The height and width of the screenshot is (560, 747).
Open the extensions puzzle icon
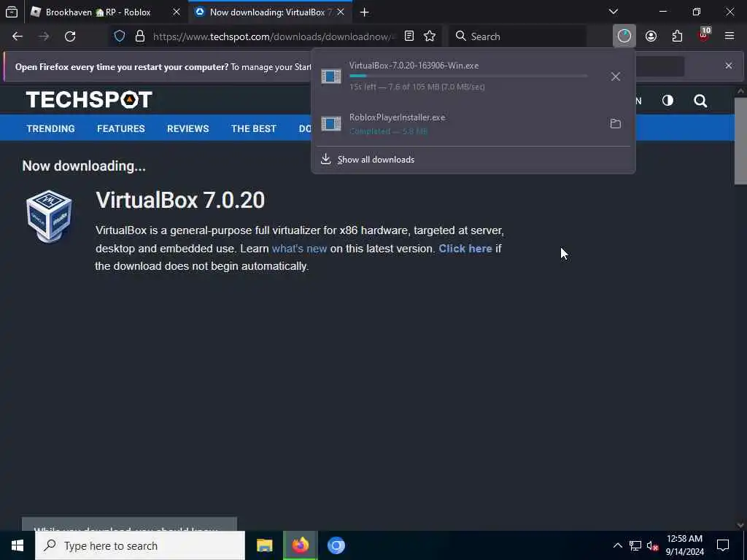[677, 36]
